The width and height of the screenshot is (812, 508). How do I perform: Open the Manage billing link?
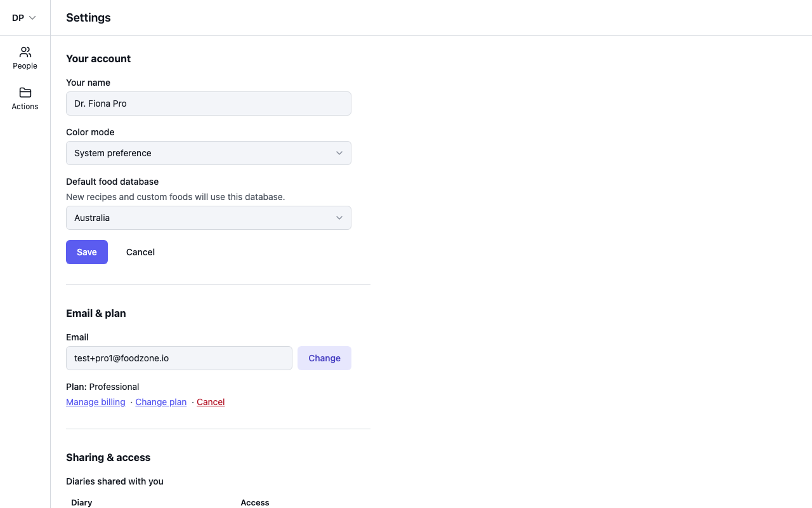(96, 402)
